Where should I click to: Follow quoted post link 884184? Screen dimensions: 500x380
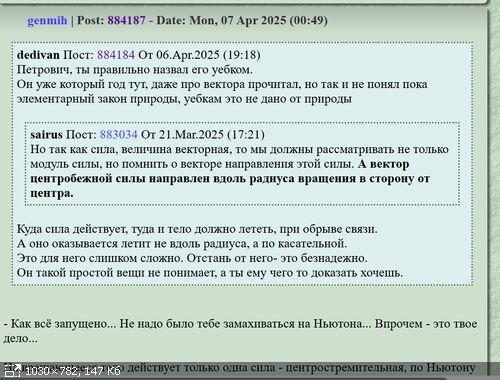116,55
